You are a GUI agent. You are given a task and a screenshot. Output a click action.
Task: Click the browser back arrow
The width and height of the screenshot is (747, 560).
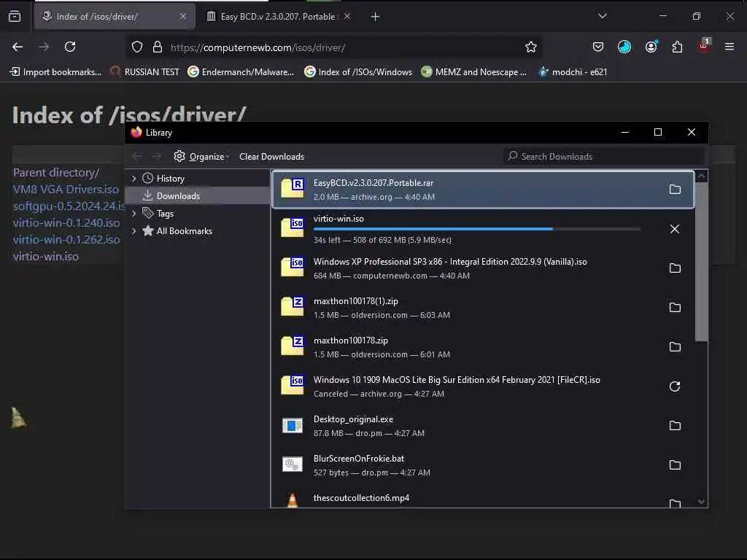18,47
